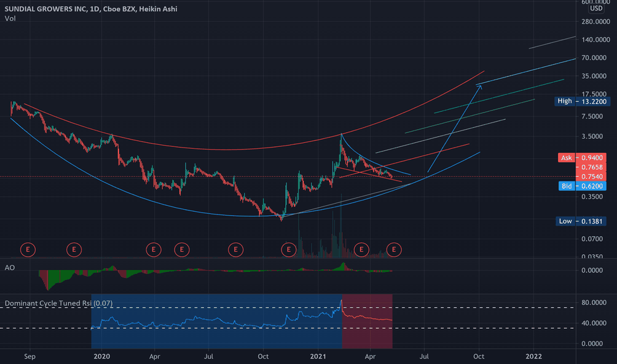Click the Low 0.1381 price label

pyautogui.click(x=581, y=221)
